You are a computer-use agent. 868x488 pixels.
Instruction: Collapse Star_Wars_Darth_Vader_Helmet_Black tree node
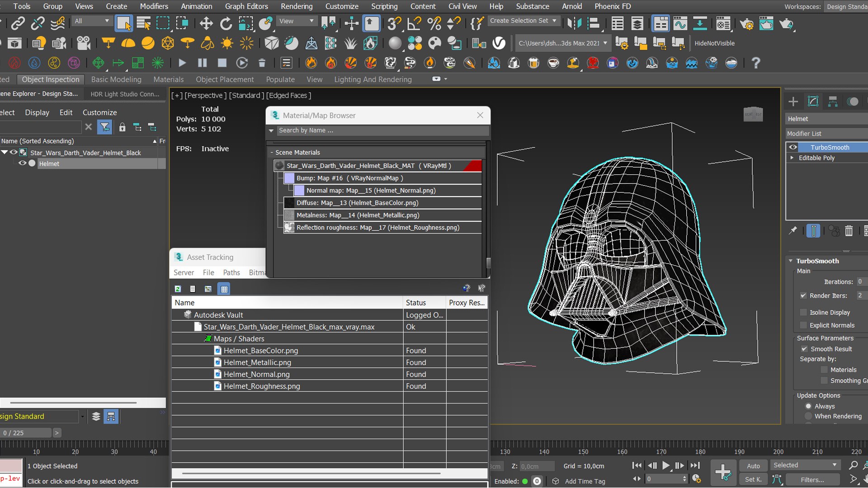(x=5, y=152)
